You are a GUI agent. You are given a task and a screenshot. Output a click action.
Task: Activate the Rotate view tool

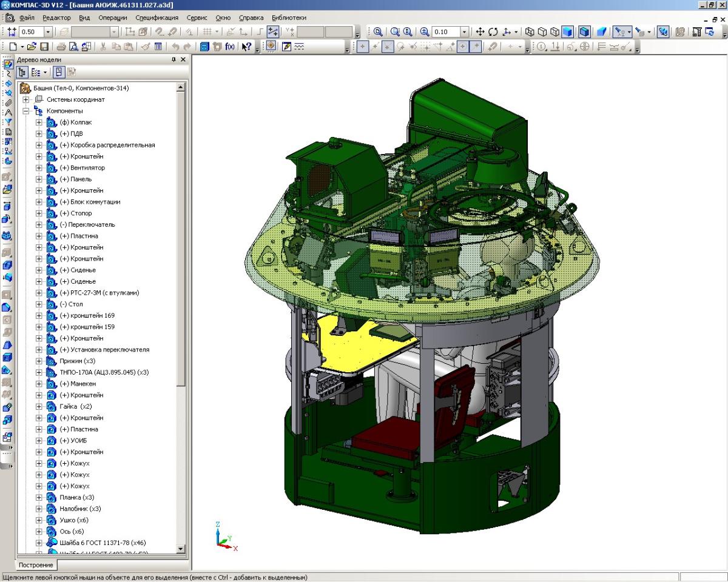click(493, 32)
